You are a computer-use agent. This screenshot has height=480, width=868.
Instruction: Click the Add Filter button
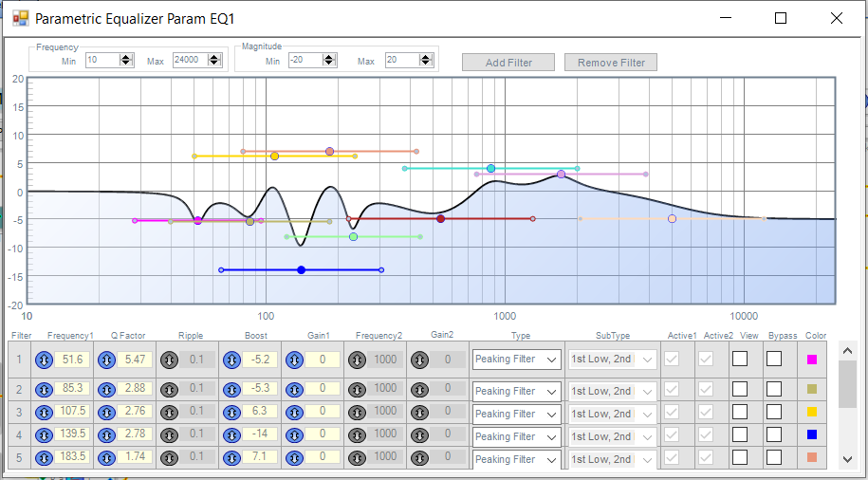click(x=508, y=63)
